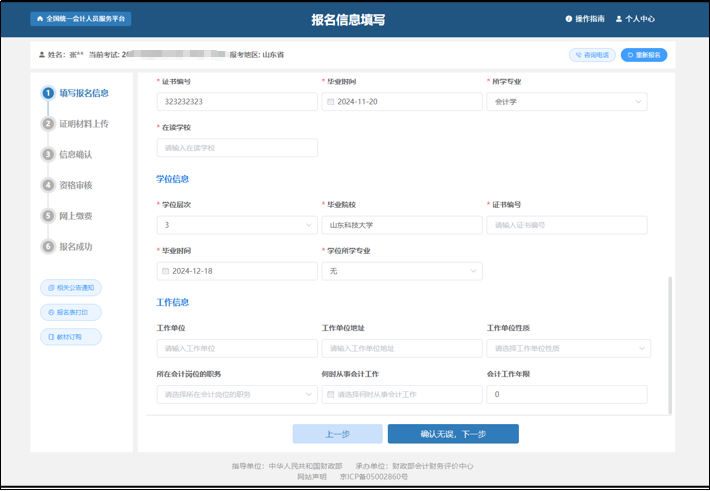Open 操作指南 help guide
The width and height of the screenshot is (710, 491).
585,19
